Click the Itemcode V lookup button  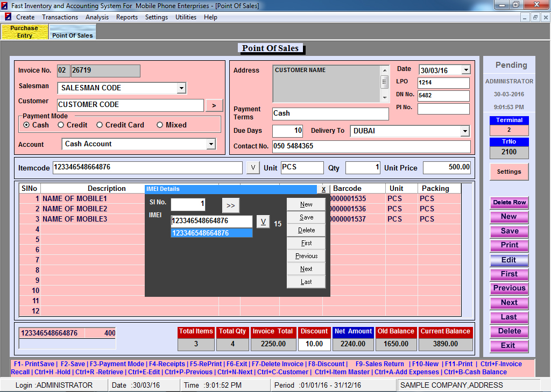click(253, 168)
